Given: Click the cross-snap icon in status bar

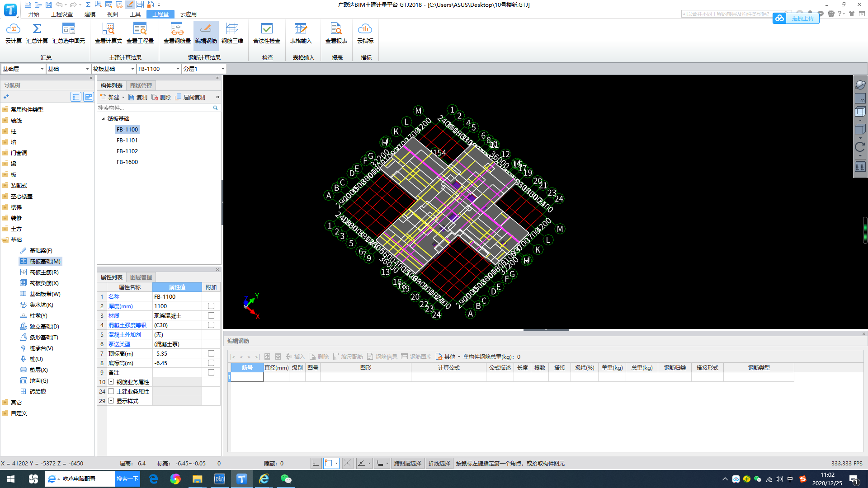Looking at the screenshot, I should (x=347, y=463).
